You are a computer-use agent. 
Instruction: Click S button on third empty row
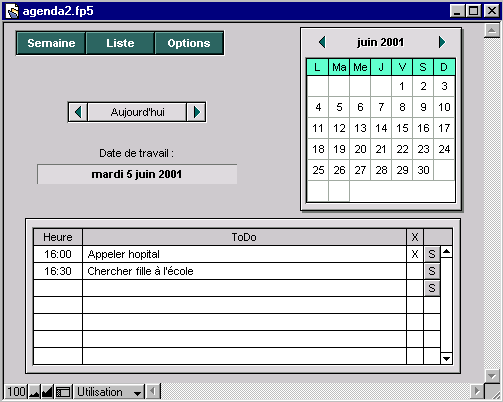(432, 288)
